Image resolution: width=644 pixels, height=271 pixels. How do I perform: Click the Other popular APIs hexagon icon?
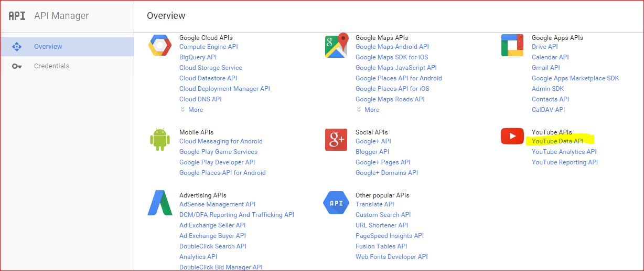336,203
